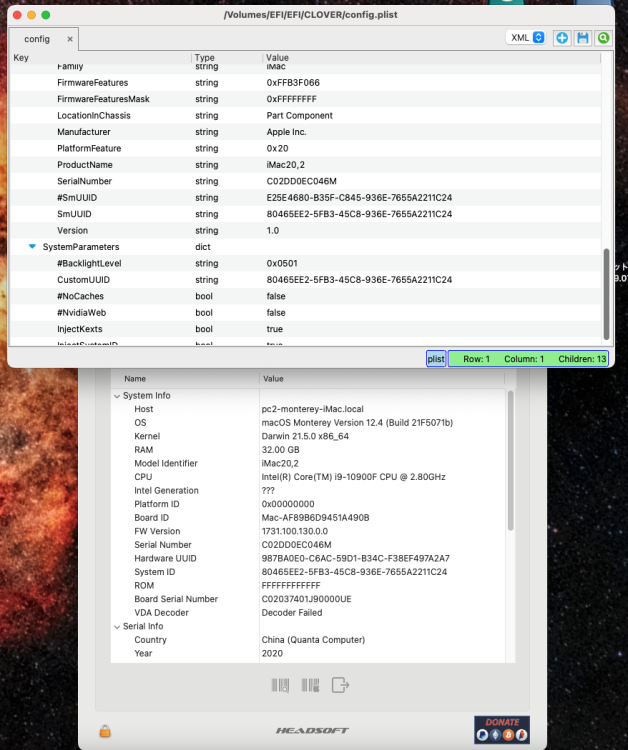Select the ProductName row
The height and width of the screenshot is (750, 628).
(306, 165)
